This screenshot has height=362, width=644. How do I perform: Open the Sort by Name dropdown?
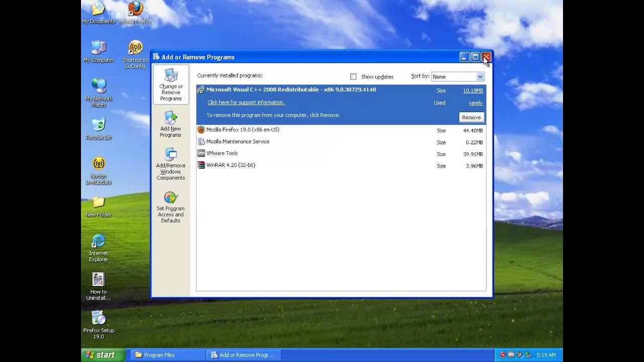point(458,77)
